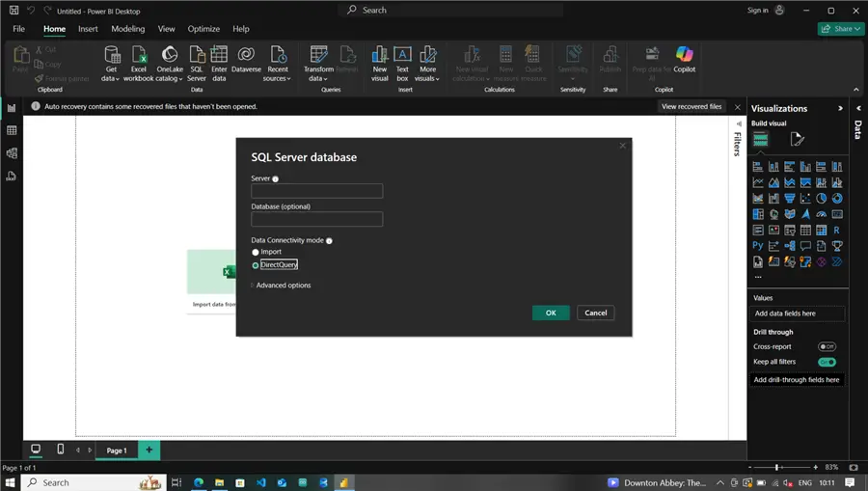Select the Stacked bar chart visual
868x491 pixels.
(x=758, y=167)
